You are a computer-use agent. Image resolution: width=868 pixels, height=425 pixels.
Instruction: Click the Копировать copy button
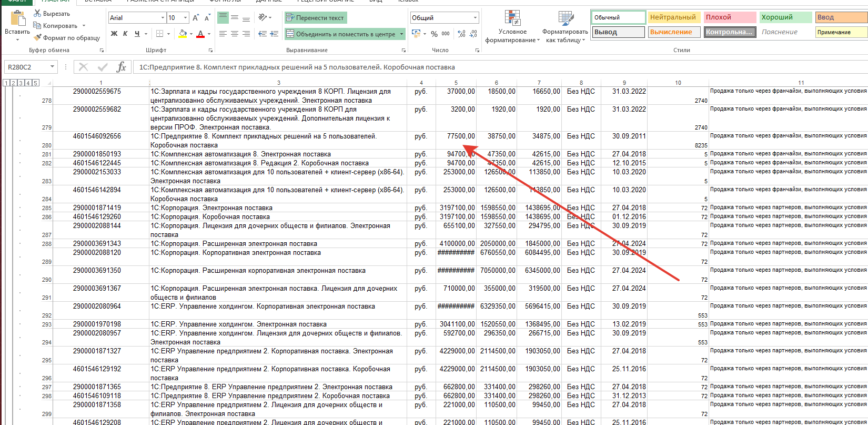55,25
